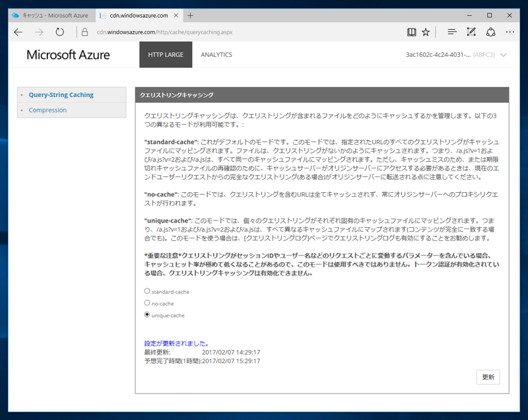
Task: Add page to favorites star icon
Action: 426,32
